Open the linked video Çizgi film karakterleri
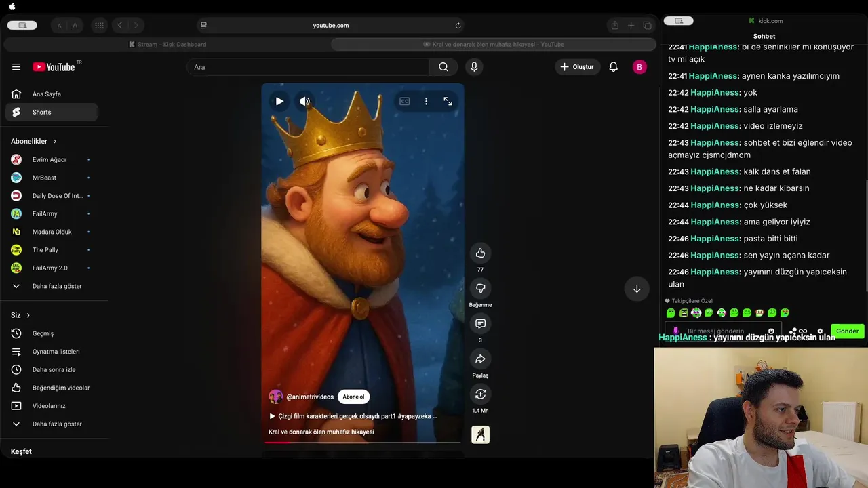 [353, 416]
